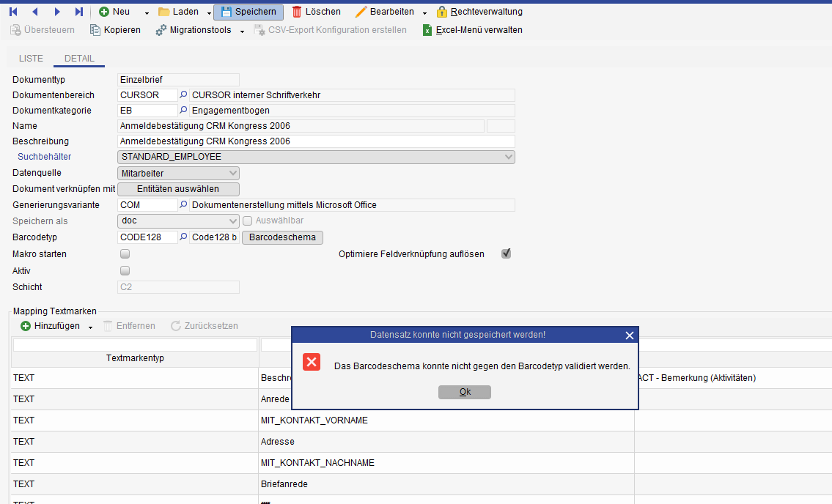Uncheck Optimiere Feldverknüpfung auflösen
Image resolution: width=832 pixels, height=504 pixels.
[x=506, y=253]
